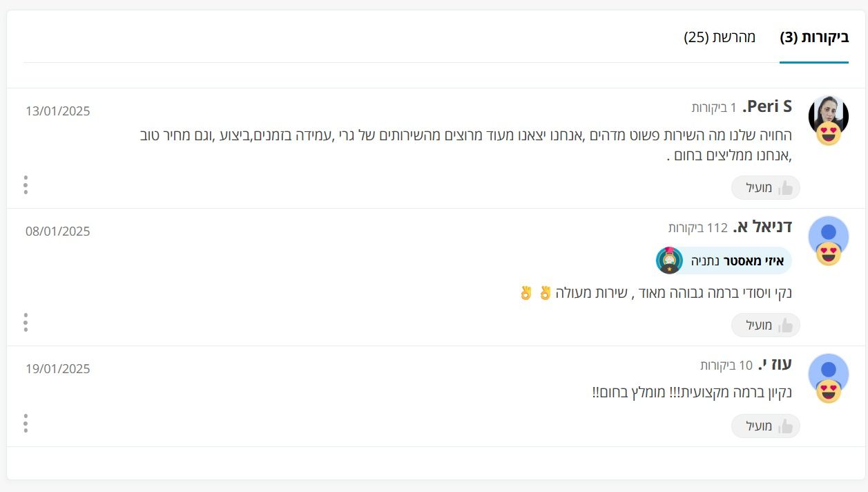The height and width of the screenshot is (492, 868).
Task: Click the 10 ביקורות count
Action: coord(726,365)
